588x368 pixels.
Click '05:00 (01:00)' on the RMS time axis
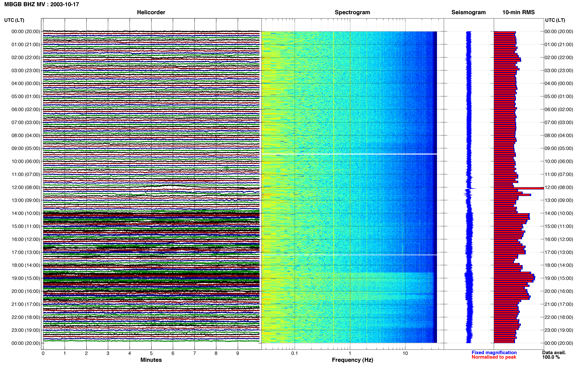click(x=559, y=96)
